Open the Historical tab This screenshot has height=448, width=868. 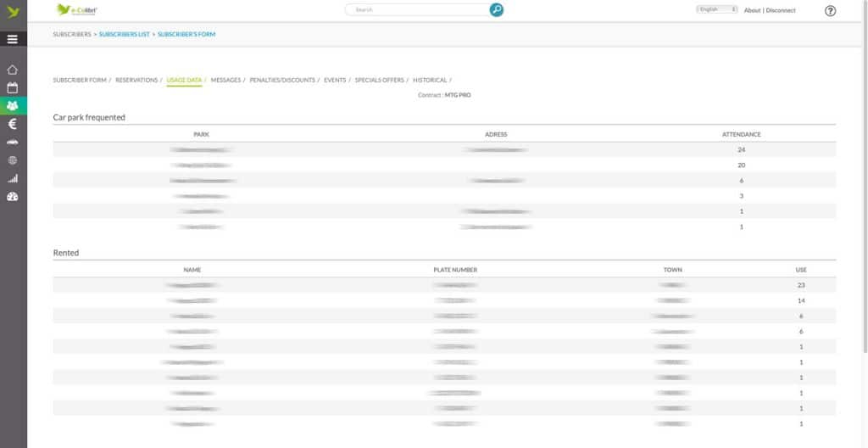(x=430, y=81)
